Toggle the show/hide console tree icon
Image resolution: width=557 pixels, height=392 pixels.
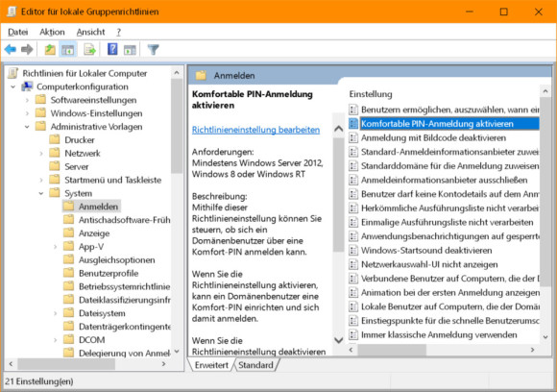67,49
